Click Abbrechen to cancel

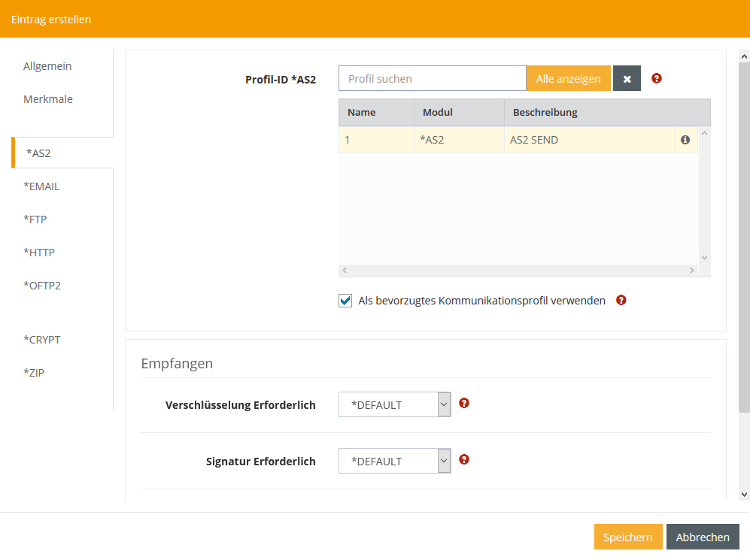(x=703, y=537)
